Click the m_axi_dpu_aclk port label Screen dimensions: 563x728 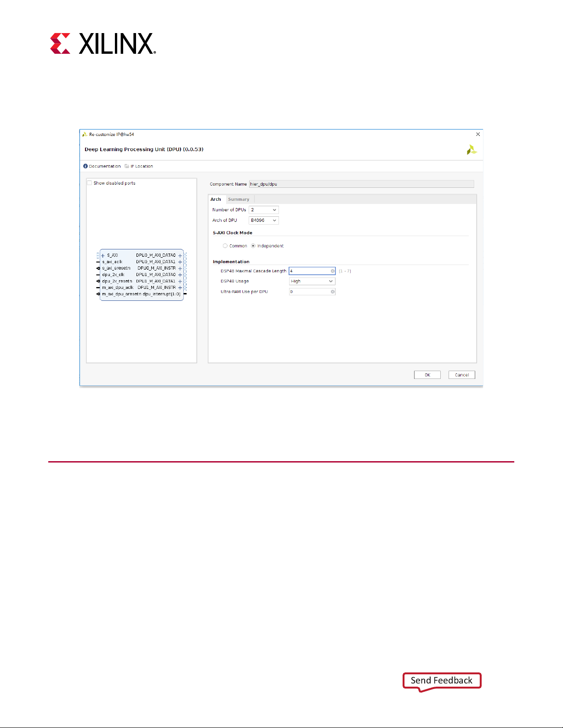[118, 288]
